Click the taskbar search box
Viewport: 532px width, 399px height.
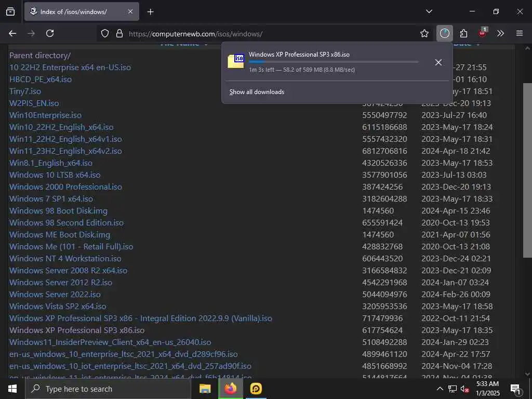coord(108,389)
